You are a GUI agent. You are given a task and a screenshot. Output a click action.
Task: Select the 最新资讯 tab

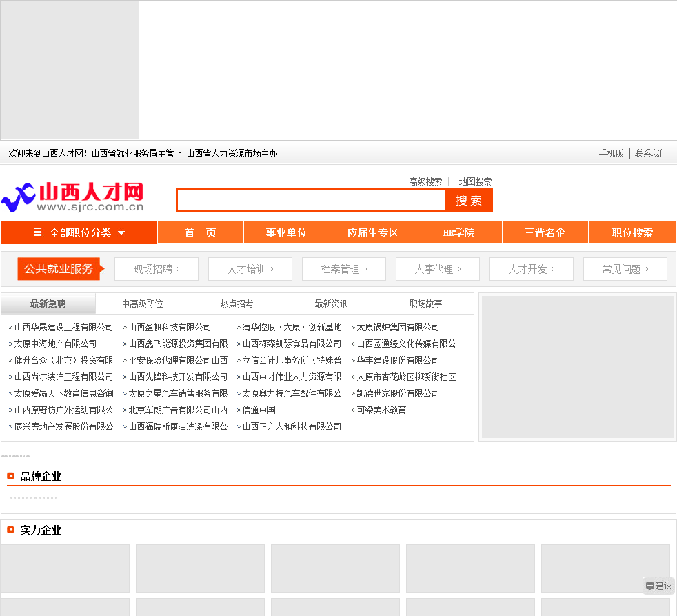(331, 304)
